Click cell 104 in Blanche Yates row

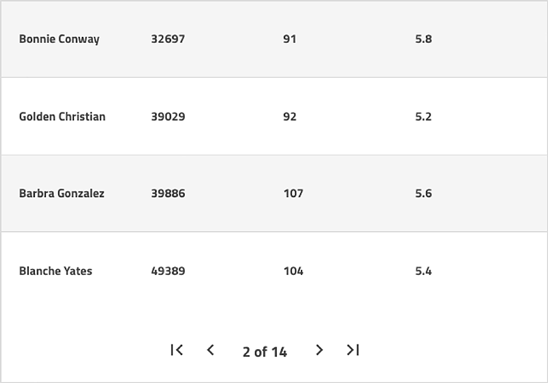pos(293,271)
